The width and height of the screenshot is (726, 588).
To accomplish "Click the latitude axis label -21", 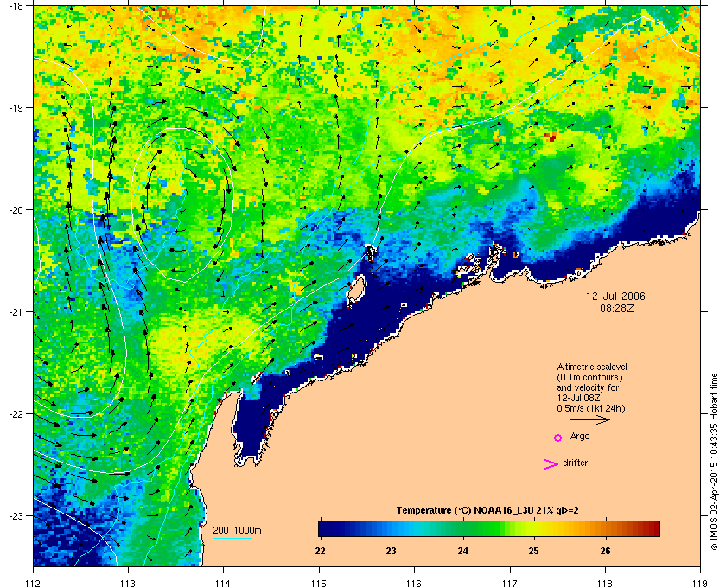I will point(16,312).
